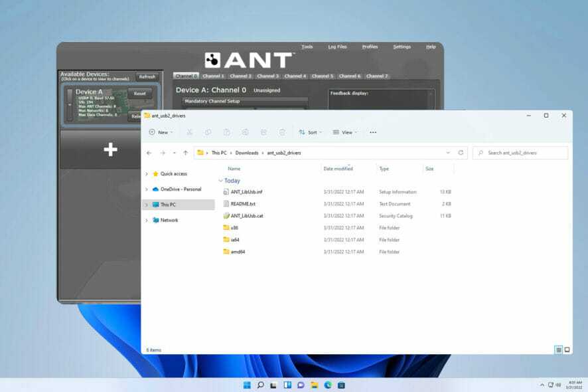The height and width of the screenshot is (392, 588).
Task: Open Settings menu in ANT window
Action: (402, 47)
